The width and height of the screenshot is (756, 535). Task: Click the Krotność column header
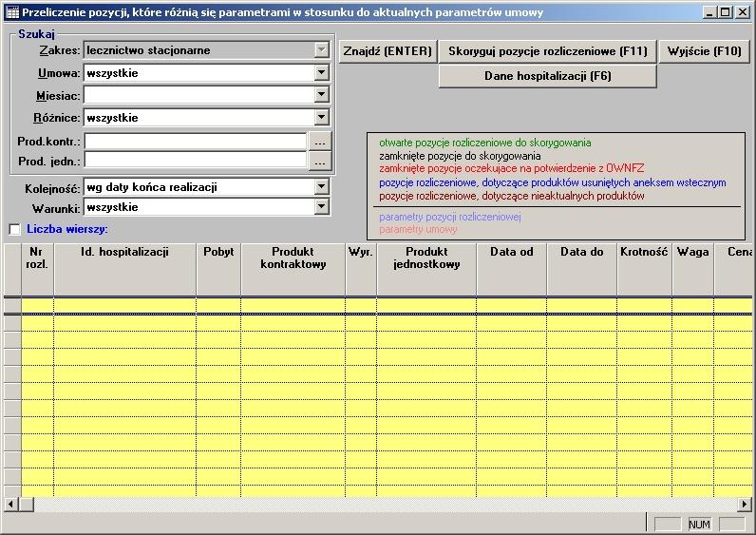pos(644,269)
